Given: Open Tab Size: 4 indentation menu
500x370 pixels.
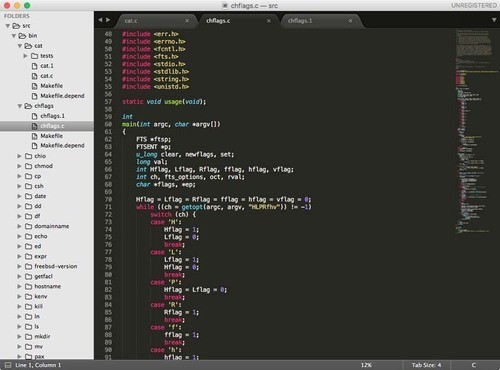Looking at the screenshot, I should [x=426, y=365].
